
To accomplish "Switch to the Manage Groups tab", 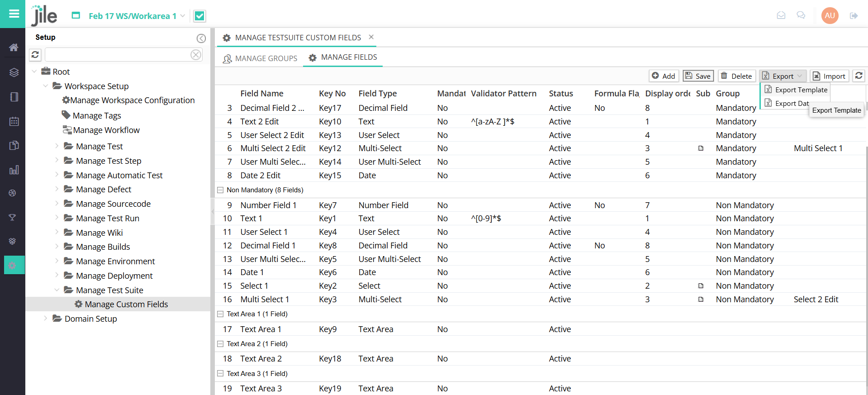I will (260, 58).
